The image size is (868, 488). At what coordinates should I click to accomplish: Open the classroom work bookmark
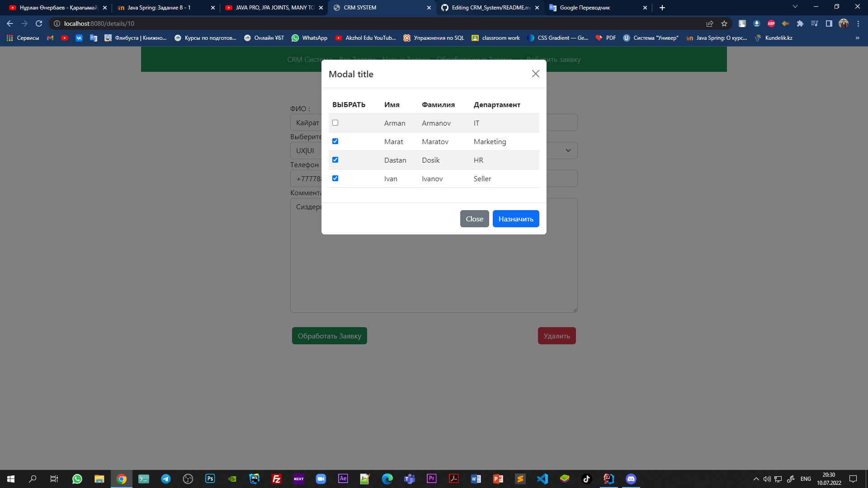(x=496, y=38)
